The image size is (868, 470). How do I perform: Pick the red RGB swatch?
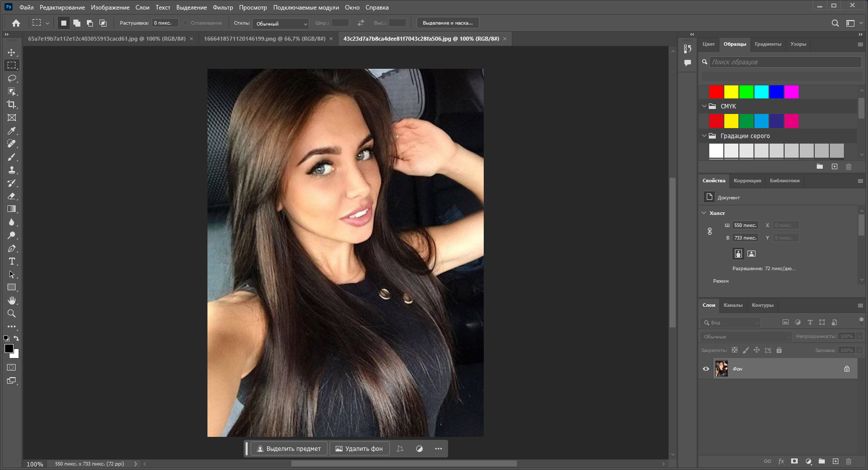[x=716, y=92]
